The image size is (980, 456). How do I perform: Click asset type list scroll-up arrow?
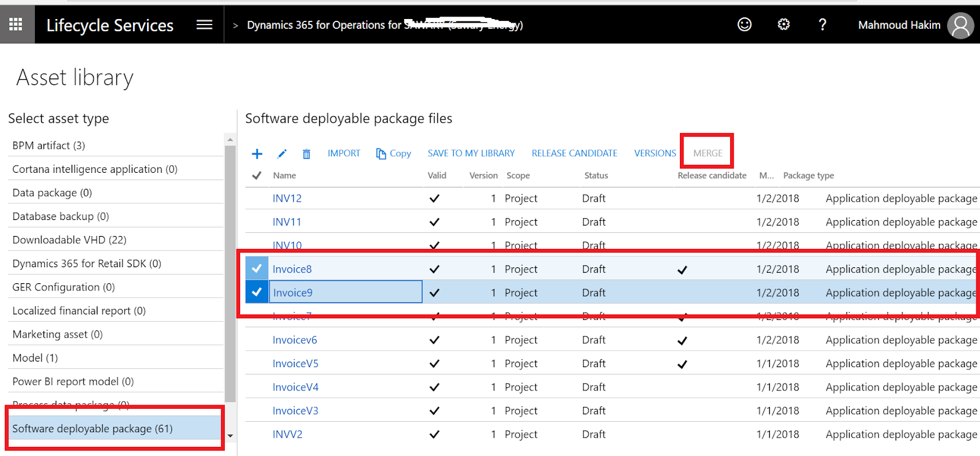pyautogui.click(x=230, y=140)
